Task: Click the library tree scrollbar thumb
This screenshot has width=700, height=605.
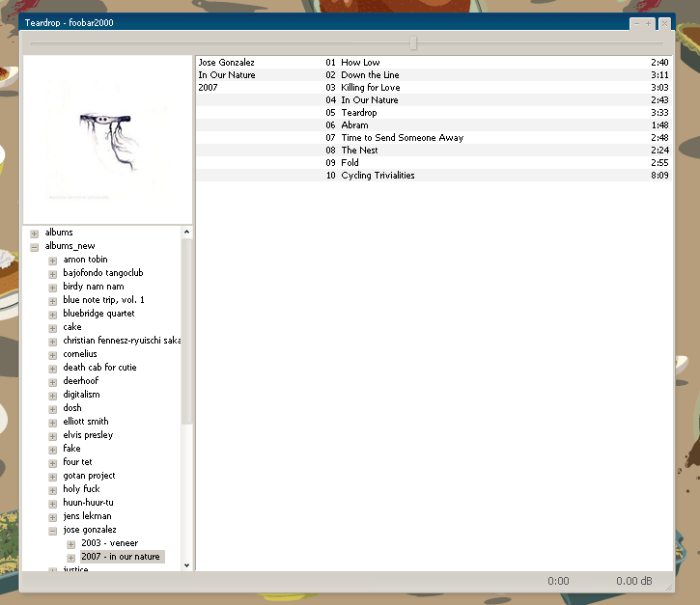Action: [186, 331]
